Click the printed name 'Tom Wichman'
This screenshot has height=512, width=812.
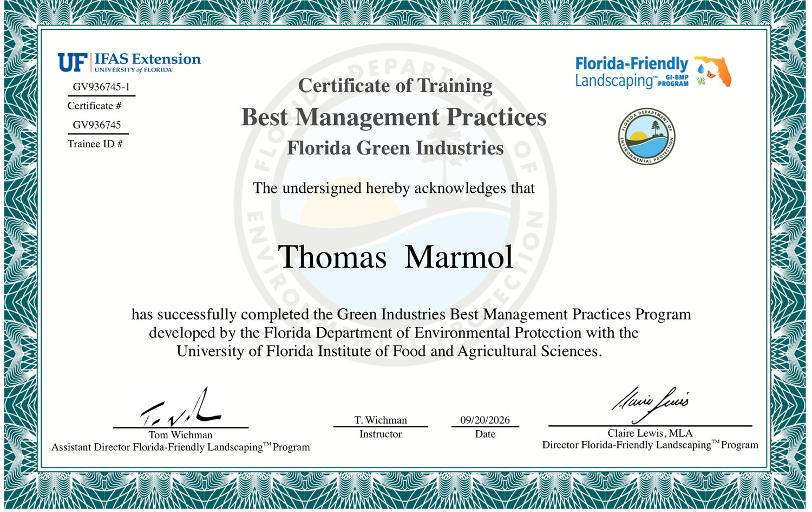point(180,435)
